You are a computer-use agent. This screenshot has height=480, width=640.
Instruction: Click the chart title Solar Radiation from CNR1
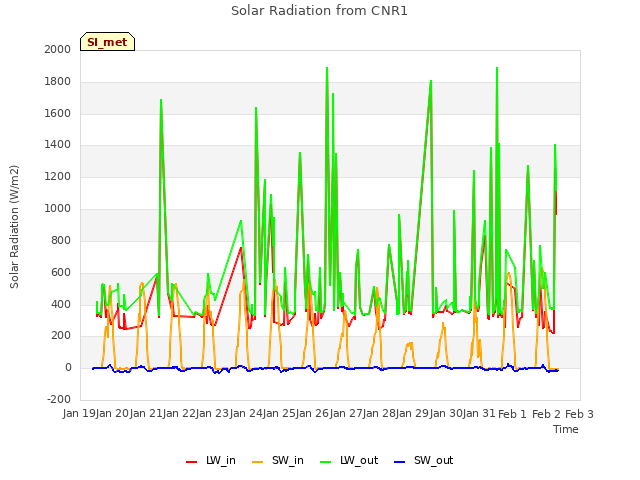click(x=319, y=11)
